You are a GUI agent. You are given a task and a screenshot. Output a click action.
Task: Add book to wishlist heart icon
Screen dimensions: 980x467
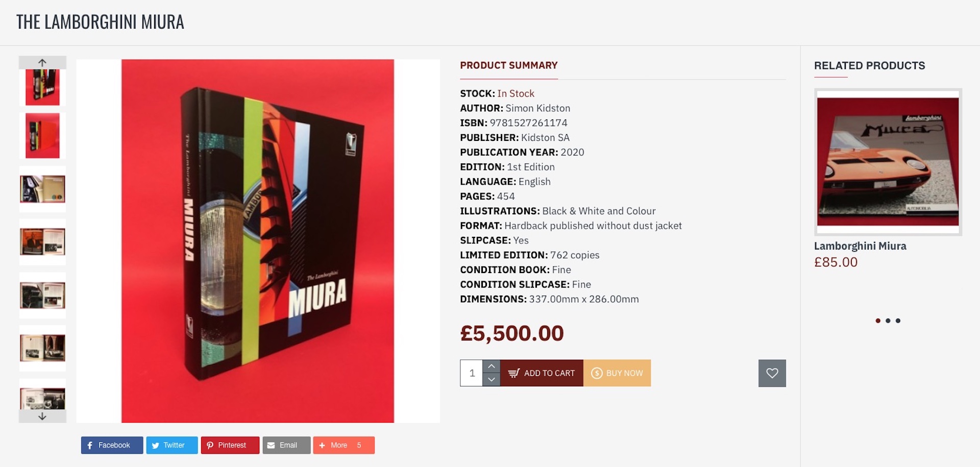[772, 373]
